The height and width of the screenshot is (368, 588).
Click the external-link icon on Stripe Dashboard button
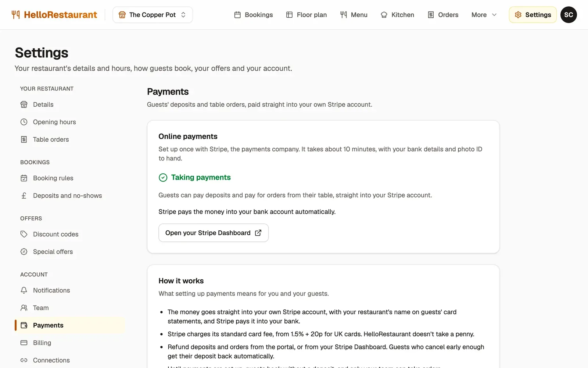pos(258,233)
